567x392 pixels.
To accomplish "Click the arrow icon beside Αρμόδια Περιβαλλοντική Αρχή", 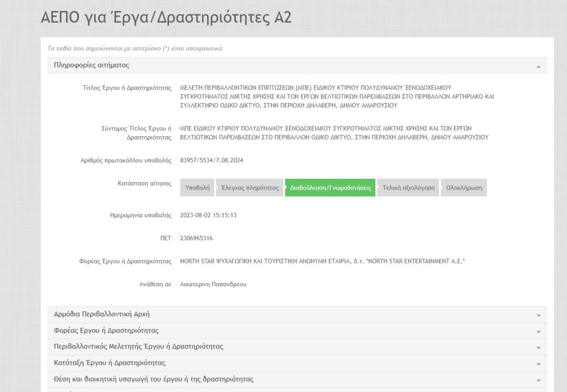I will [538, 315].
